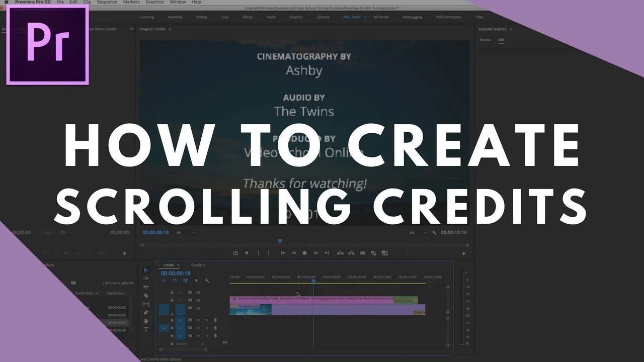This screenshot has height=362, width=644.
Task: Switch to the Effects workspace
Action: tap(248, 17)
